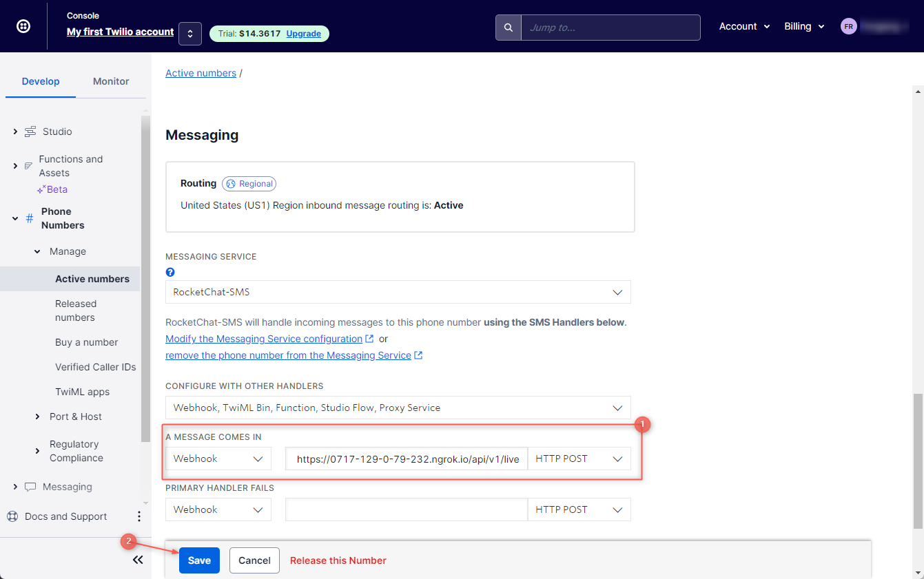Expand the Messaging sidebar section

(15, 487)
